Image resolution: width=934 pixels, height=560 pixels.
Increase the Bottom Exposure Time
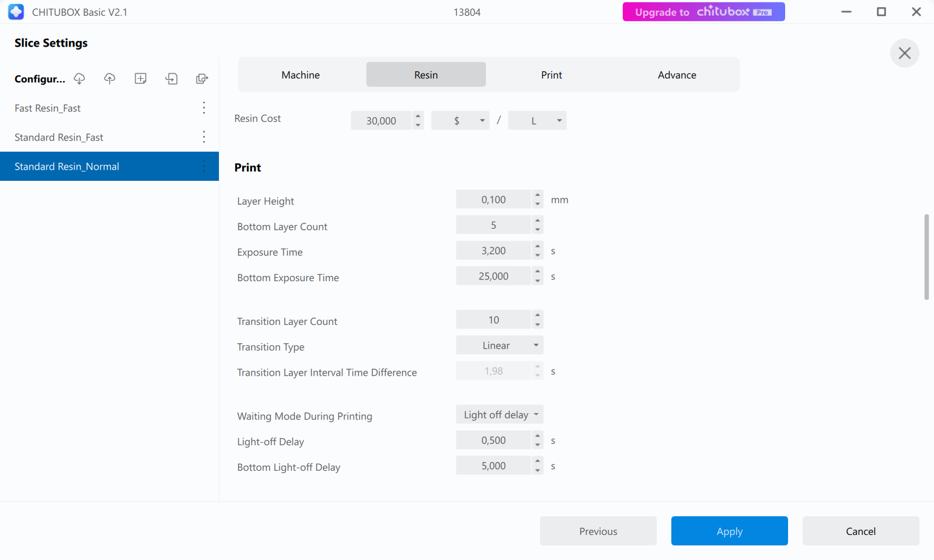[538, 272]
